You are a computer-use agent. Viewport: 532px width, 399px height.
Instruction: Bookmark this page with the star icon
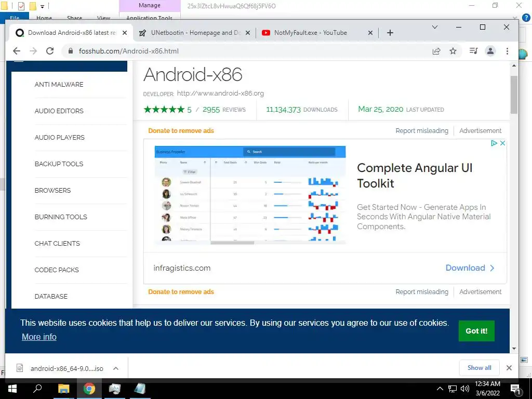[x=453, y=51]
